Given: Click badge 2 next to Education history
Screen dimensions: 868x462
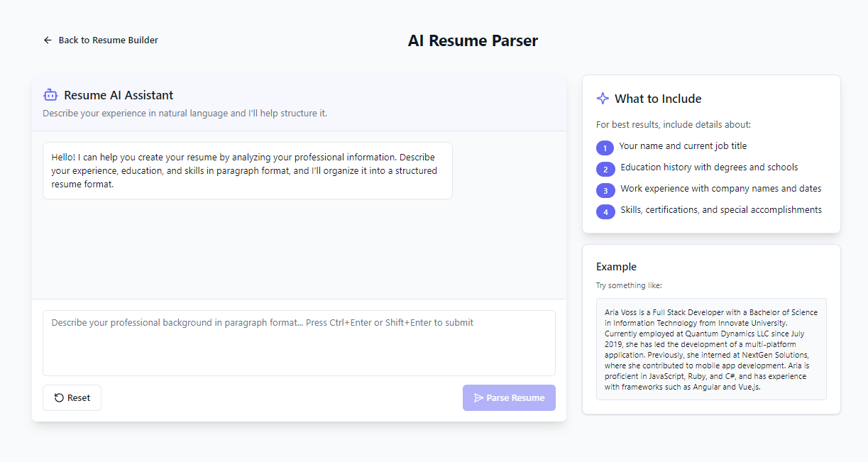Looking at the screenshot, I should pyautogui.click(x=605, y=169).
